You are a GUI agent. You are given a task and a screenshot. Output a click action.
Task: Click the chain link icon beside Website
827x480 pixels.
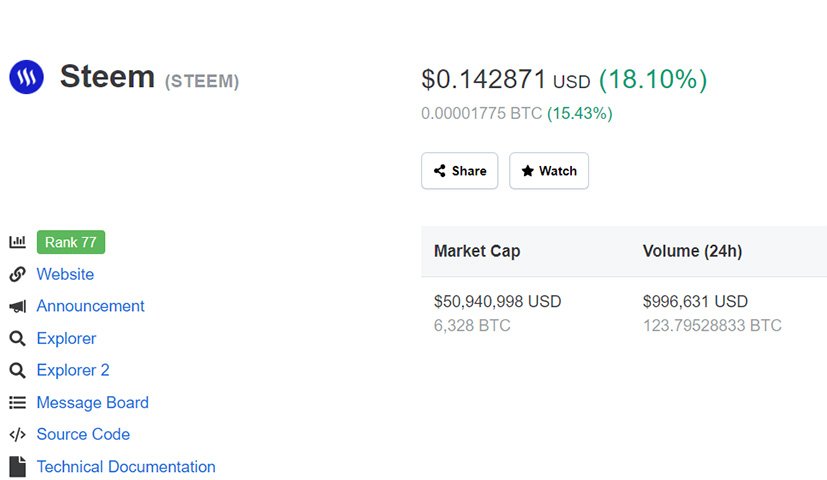[x=17, y=274]
